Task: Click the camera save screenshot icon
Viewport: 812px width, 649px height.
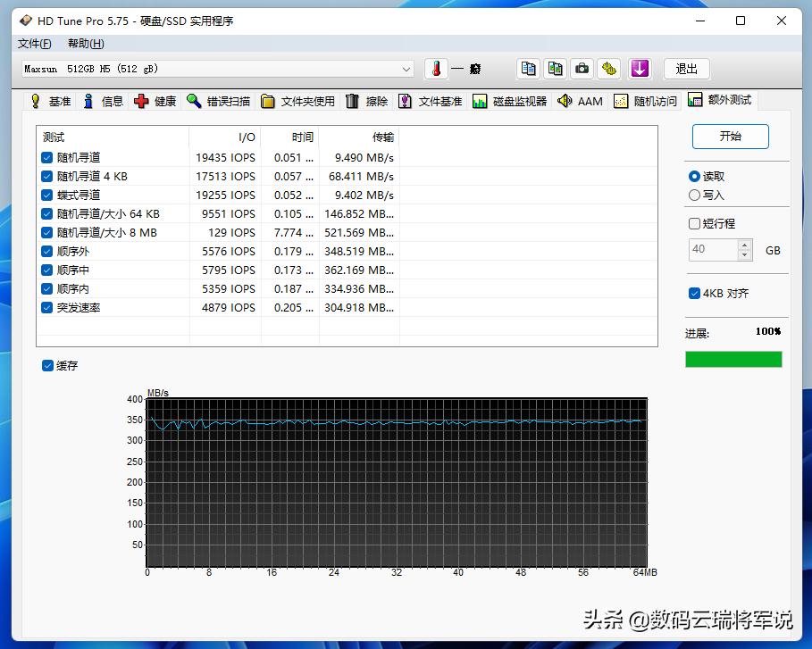Action: tap(582, 68)
